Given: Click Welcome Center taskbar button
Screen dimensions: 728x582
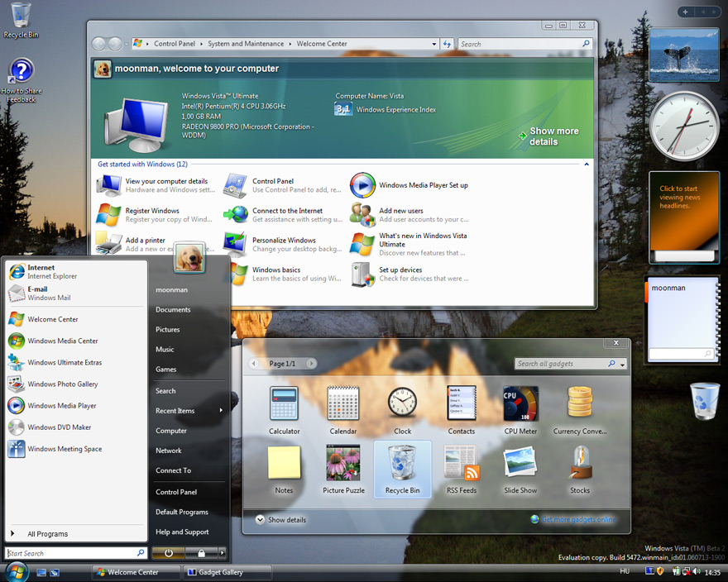Looking at the screenshot, I should (135, 572).
